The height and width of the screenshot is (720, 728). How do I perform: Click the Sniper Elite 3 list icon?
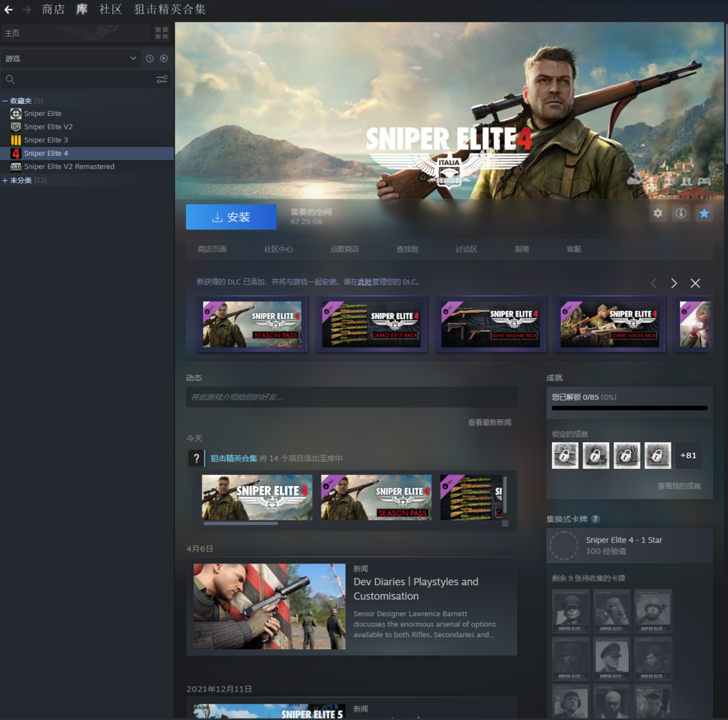click(x=16, y=140)
